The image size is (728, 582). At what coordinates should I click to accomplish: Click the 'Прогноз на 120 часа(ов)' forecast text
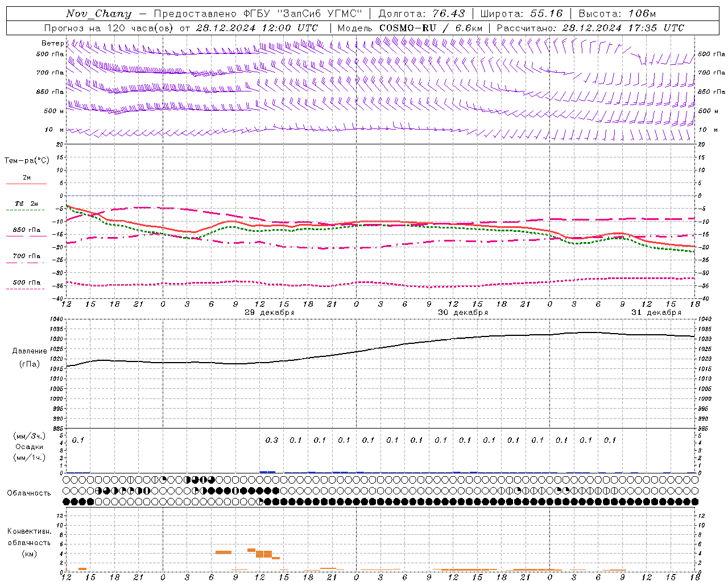(x=109, y=28)
